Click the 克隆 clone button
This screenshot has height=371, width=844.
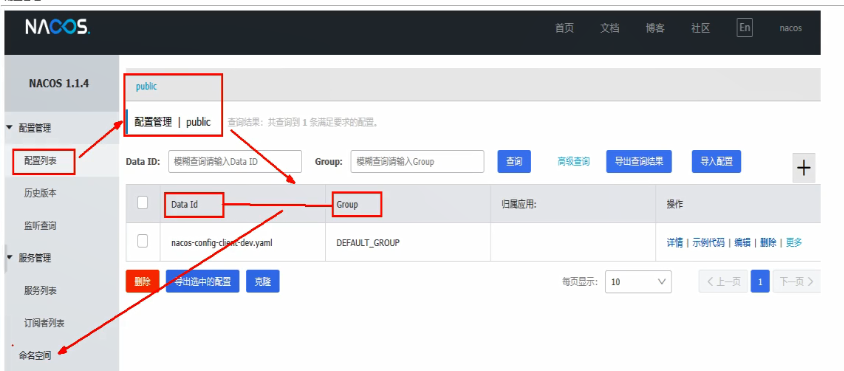(x=263, y=282)
